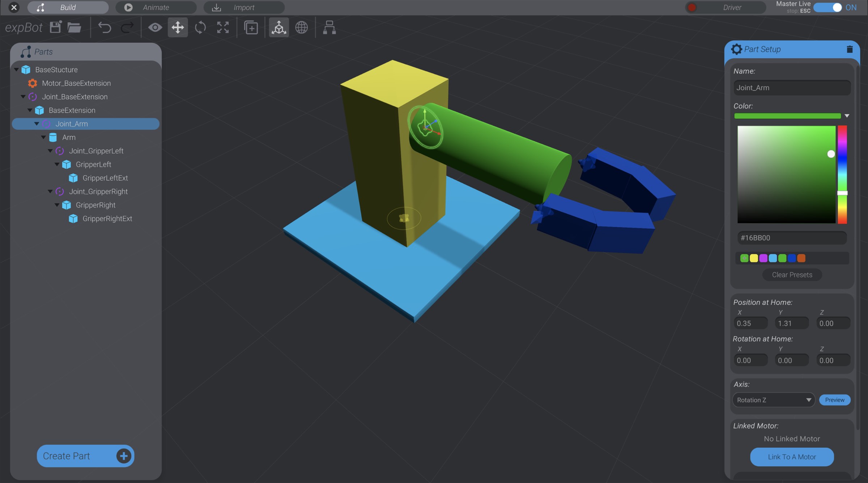Toggle Master Live switch off
This screenshot has height=483, width=868.
(827, 7)
